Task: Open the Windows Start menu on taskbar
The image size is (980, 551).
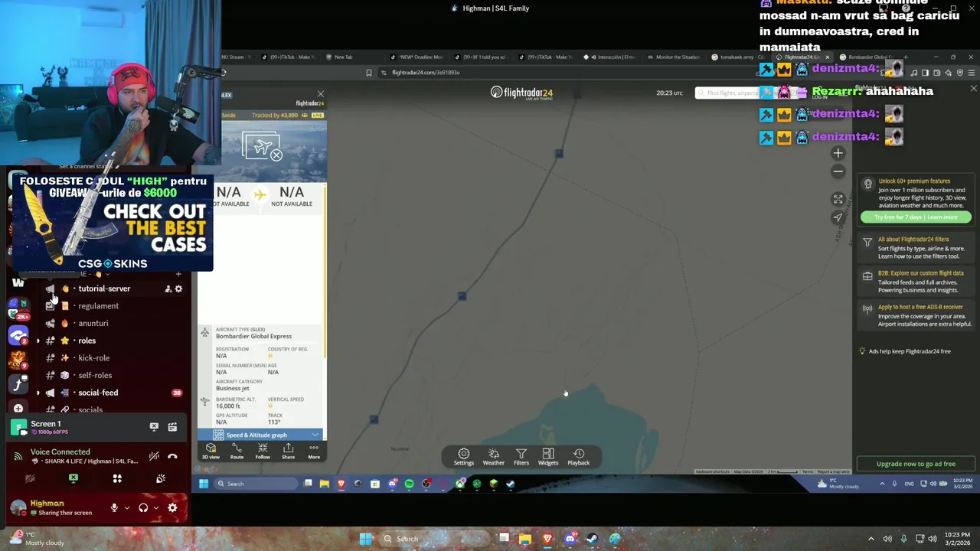Action: coord(366,539)
